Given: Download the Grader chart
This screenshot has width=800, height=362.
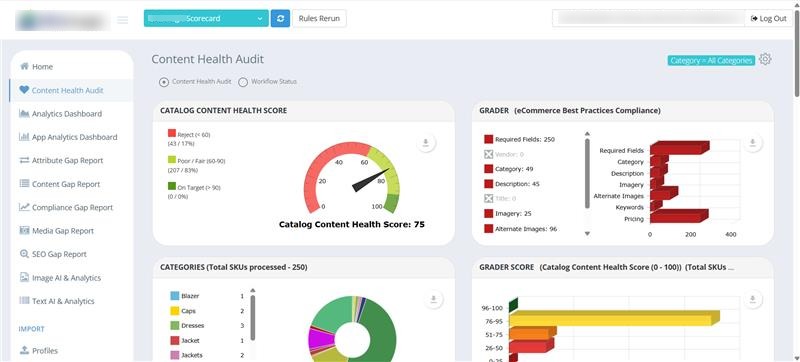Looking at the screenshot, I should tap(753, 143).
